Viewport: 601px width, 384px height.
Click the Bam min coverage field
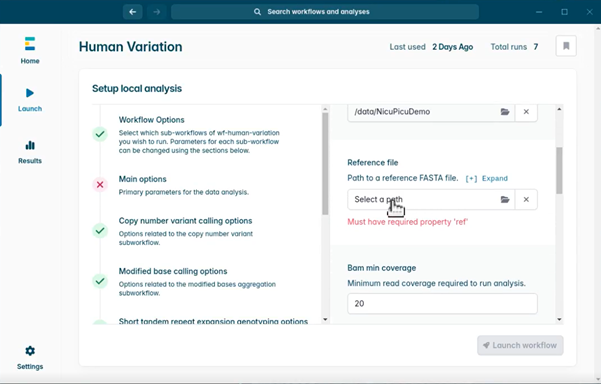click(x=442, y=304)
